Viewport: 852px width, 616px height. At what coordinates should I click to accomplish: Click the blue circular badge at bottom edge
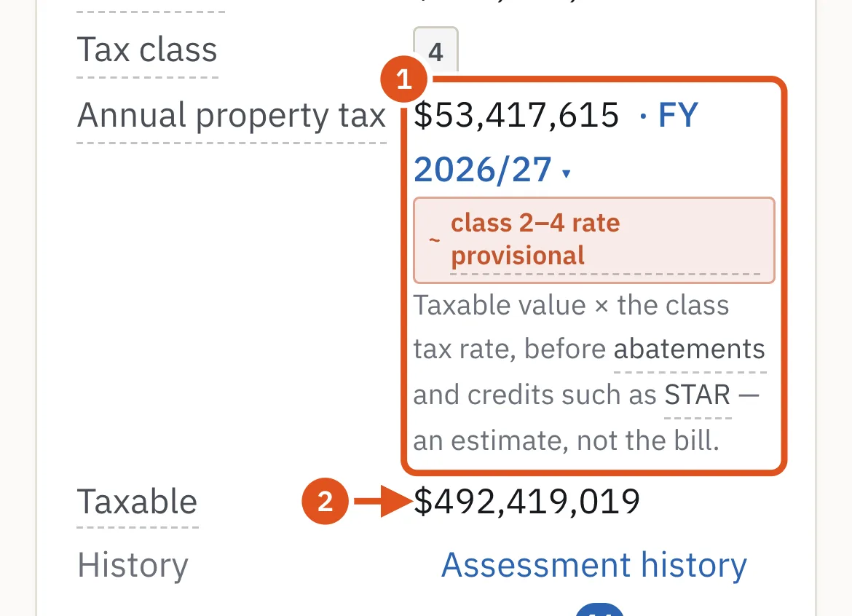pyautogui.click(x=599, y=609)
